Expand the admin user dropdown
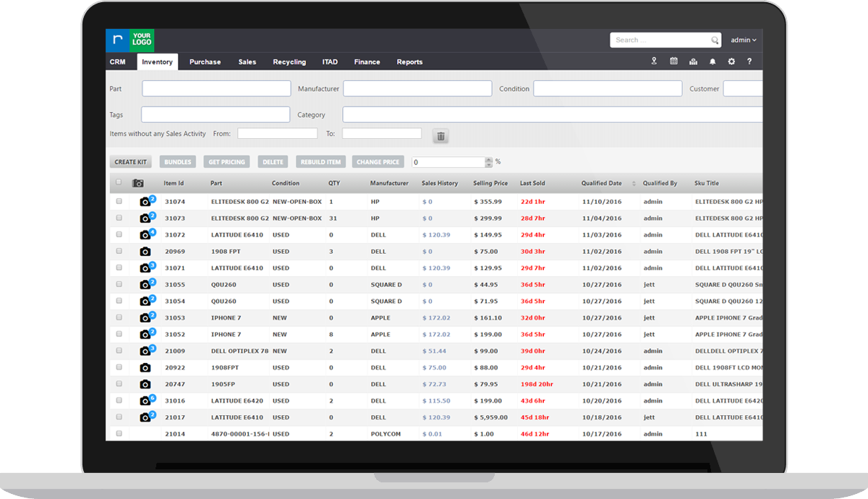This screenshot has height=499, width=868. coord(744,40)
